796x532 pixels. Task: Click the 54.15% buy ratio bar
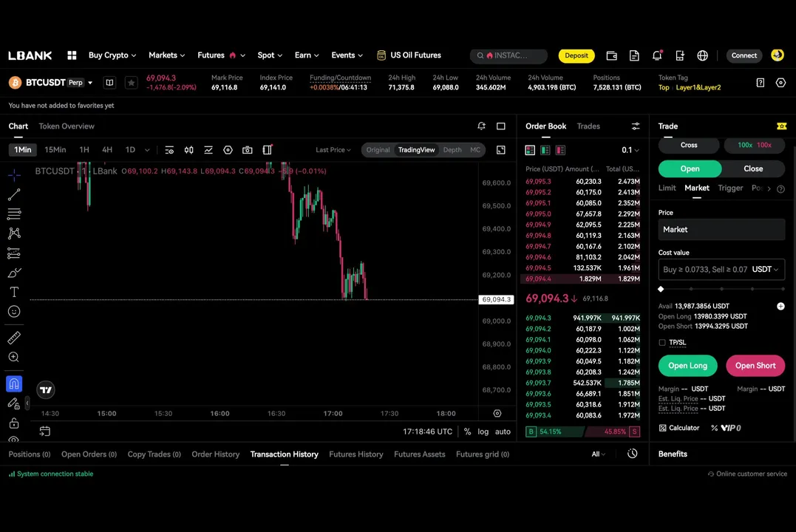coord(555,432)
